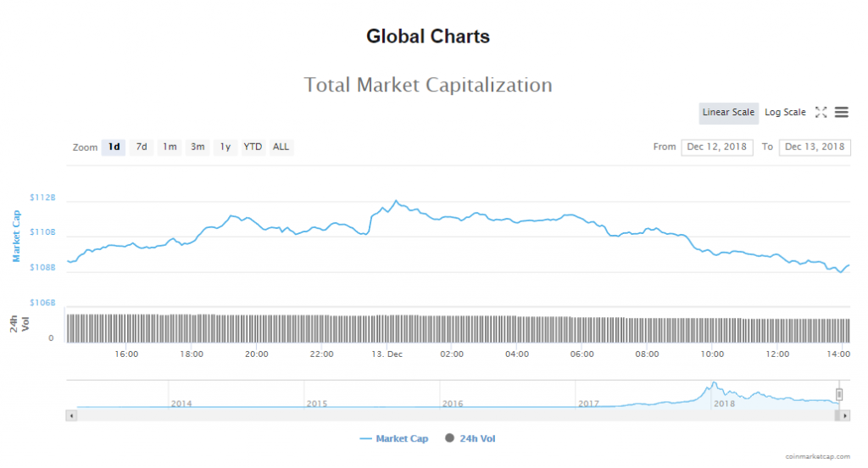The width and height of the screenshot is (868, 468).
Task: Set zoom to 1d
Action: click(114, 147)
